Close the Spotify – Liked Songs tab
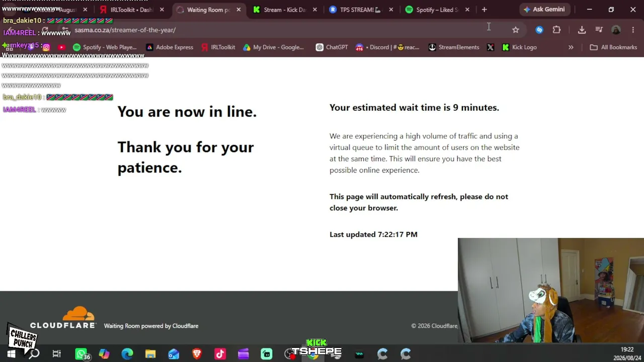Viewport: 644px width, 362px height. coord(467,10)
